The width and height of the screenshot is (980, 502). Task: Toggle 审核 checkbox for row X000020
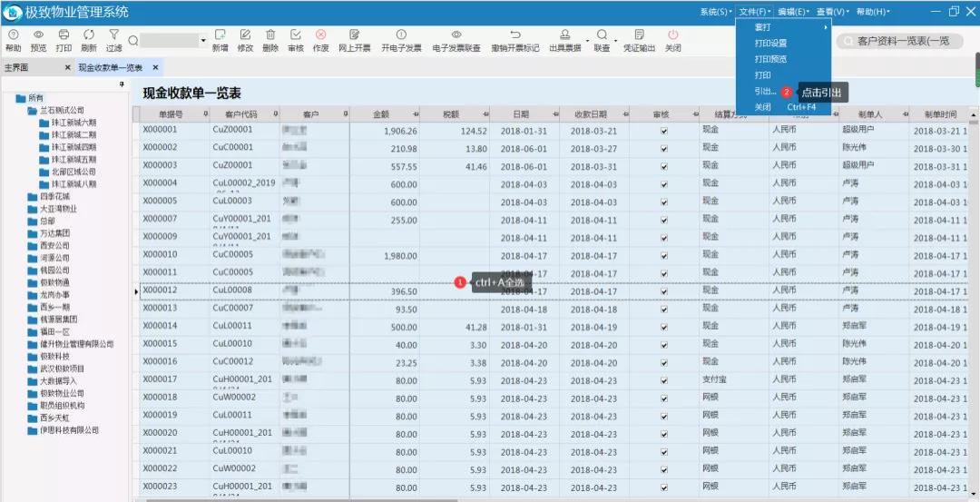663,435
